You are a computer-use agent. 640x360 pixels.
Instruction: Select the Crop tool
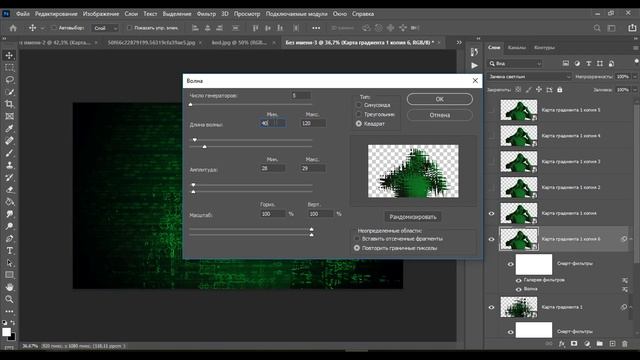9,104
